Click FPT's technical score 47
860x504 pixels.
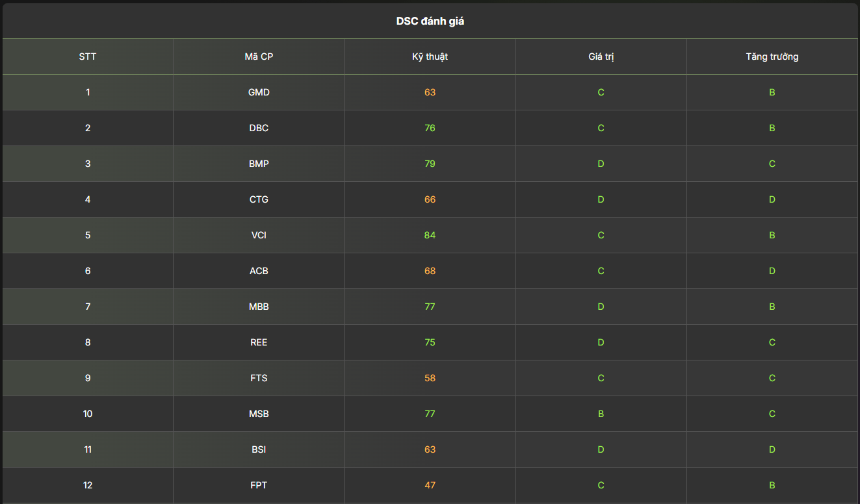click(430, 485)
